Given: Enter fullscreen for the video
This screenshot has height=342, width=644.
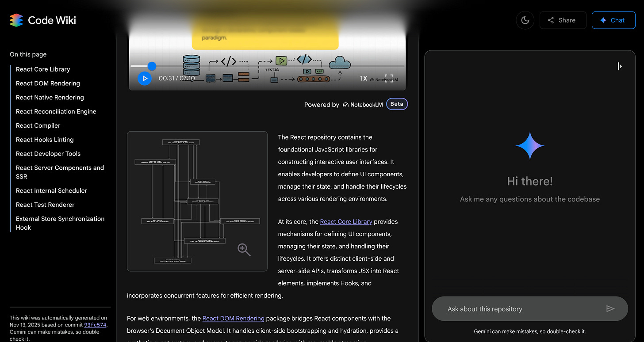Looking at the screenshot, I should pyautogui.click(x=388, y=78).
